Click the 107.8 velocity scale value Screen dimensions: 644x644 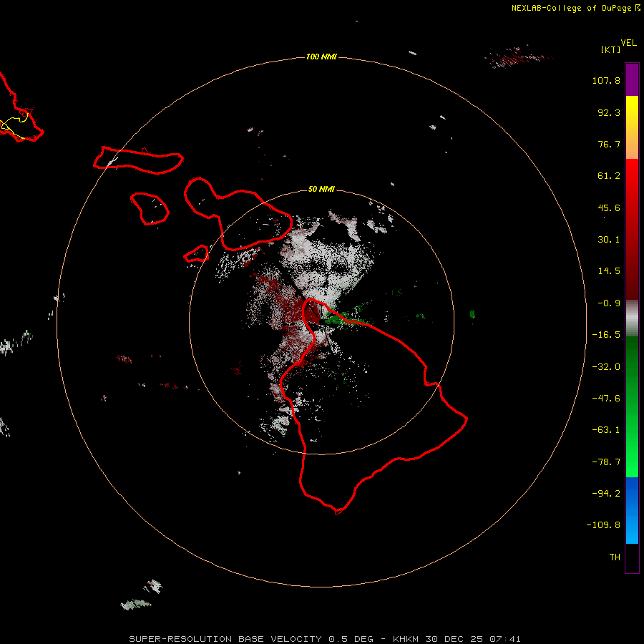click(x=606, y=80)
